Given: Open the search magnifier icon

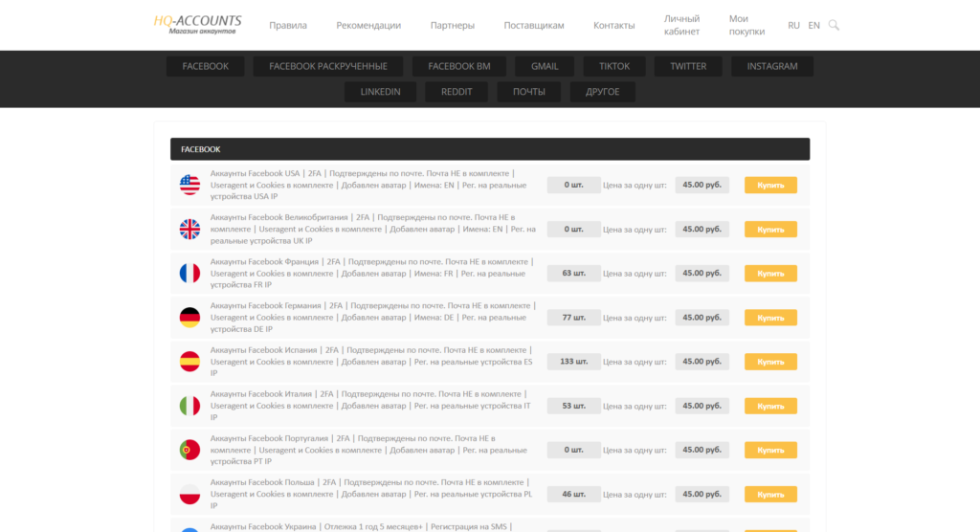Looking at the screenshot, I should pyautogui.click(x=834, y=25).
